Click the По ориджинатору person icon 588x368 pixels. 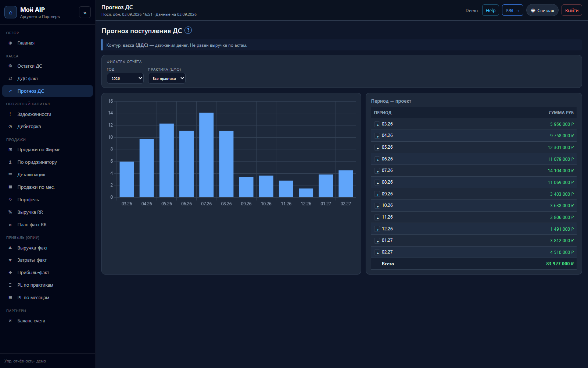click(10, 162)
